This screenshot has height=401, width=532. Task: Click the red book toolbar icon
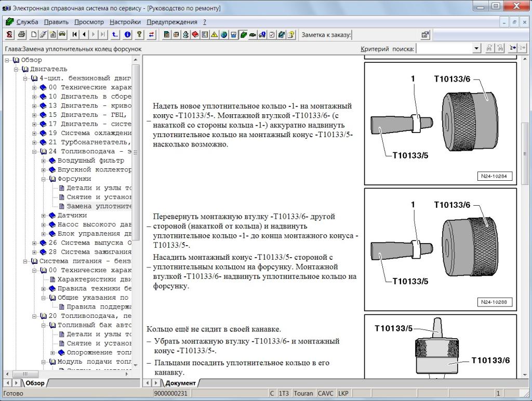195,35
